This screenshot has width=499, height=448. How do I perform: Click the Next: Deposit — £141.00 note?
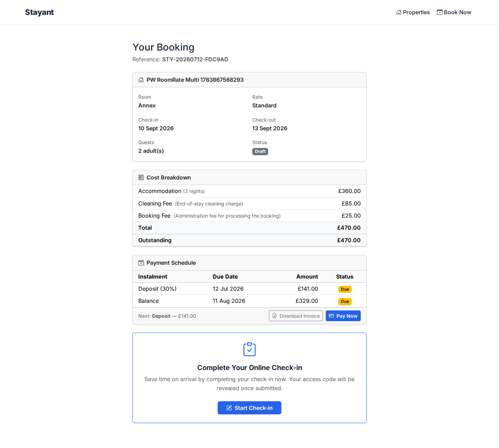(167, 316)
